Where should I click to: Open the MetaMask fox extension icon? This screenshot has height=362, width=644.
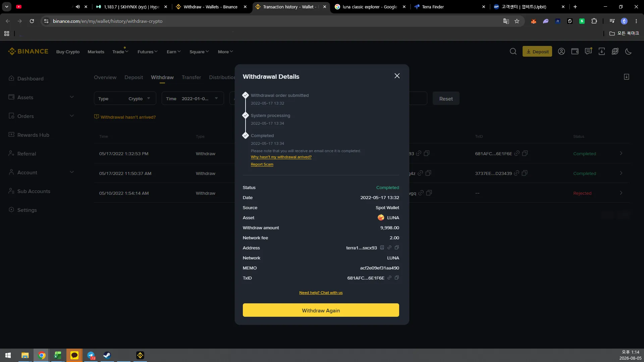(x=534, y=21)
